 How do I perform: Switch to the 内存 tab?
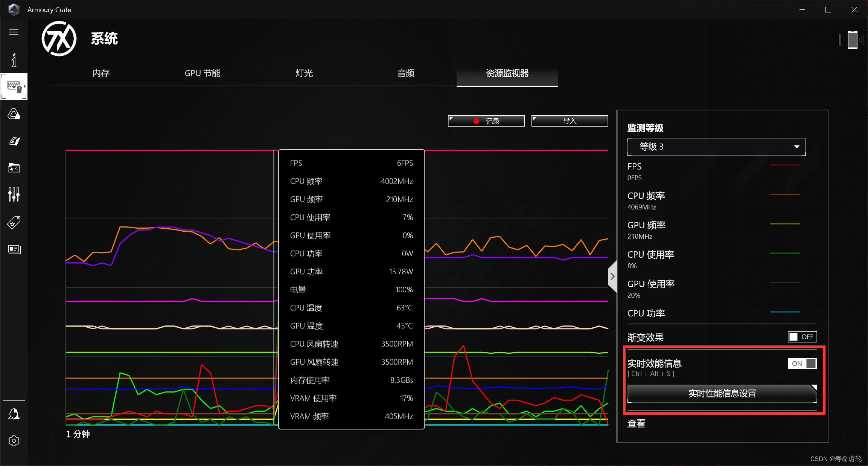[101, 73]
